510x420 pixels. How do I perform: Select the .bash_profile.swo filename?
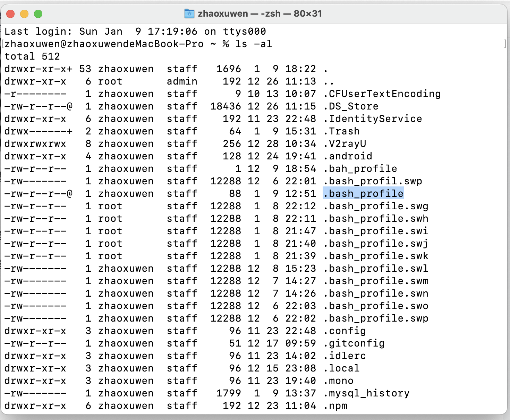coord(376,306)
